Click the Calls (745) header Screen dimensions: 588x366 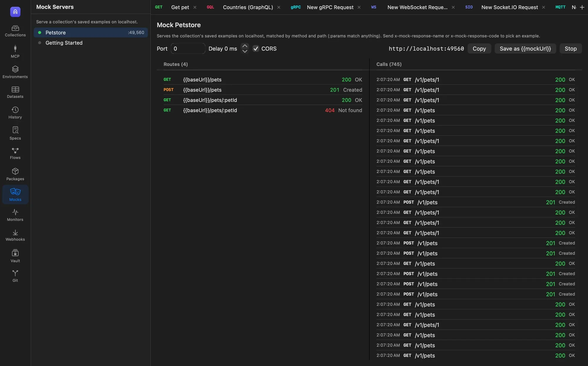point(389,64)
